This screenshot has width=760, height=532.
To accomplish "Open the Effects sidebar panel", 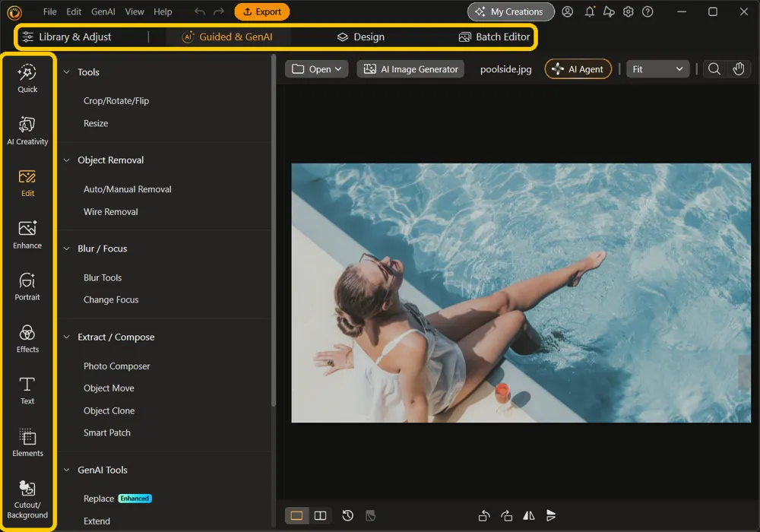I will pos(27,339).
